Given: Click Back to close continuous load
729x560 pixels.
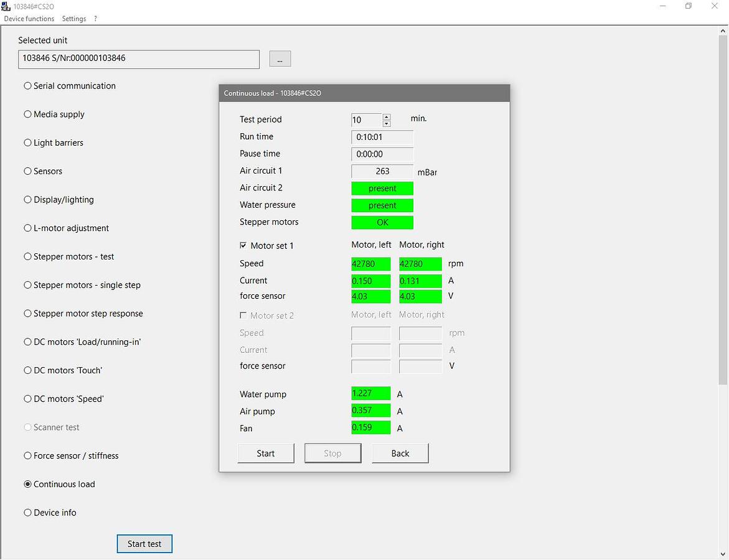Looking at the screenshot, I should click(400, 454).
